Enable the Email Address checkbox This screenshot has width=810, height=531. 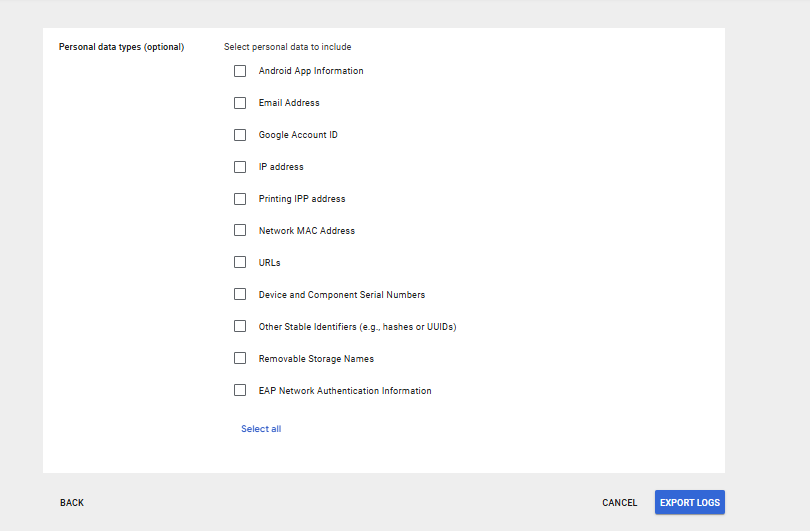click(x=240, y=103)
